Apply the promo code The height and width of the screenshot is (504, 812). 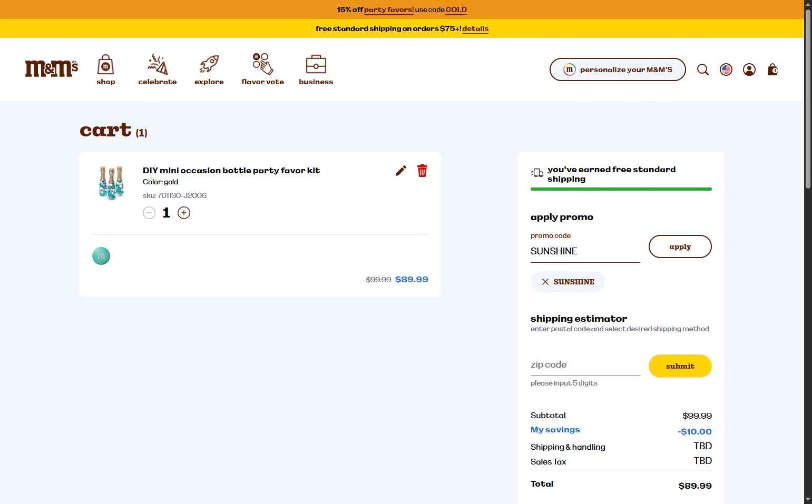pos(680,246)
